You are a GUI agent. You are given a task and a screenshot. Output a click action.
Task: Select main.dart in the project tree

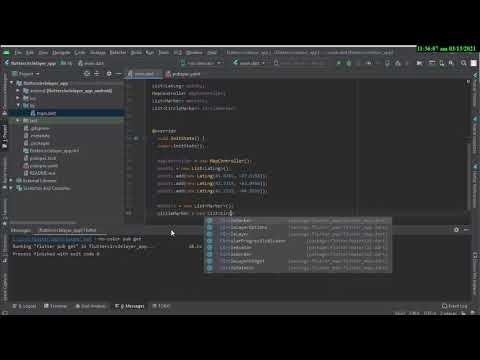46,113
